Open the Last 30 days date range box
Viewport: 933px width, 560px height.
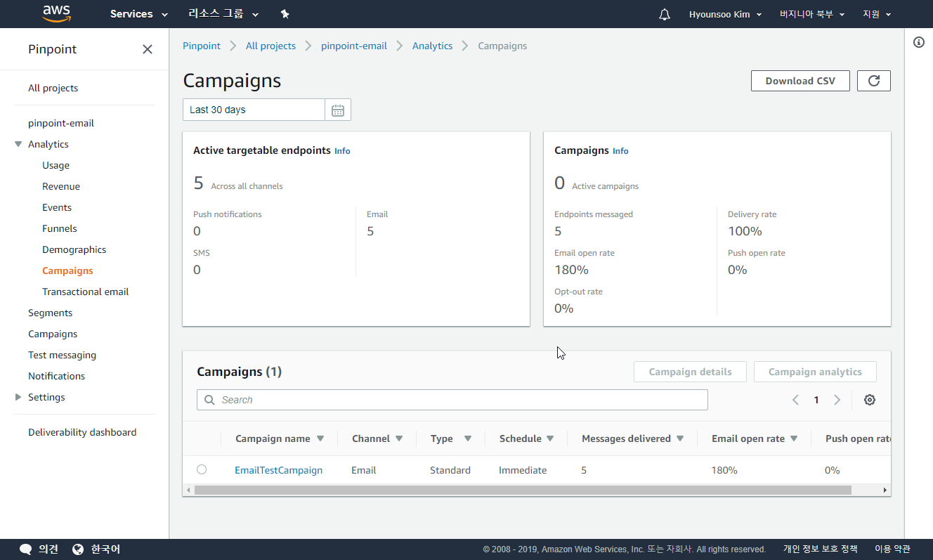pyautogui.click(x=254, y=110)
